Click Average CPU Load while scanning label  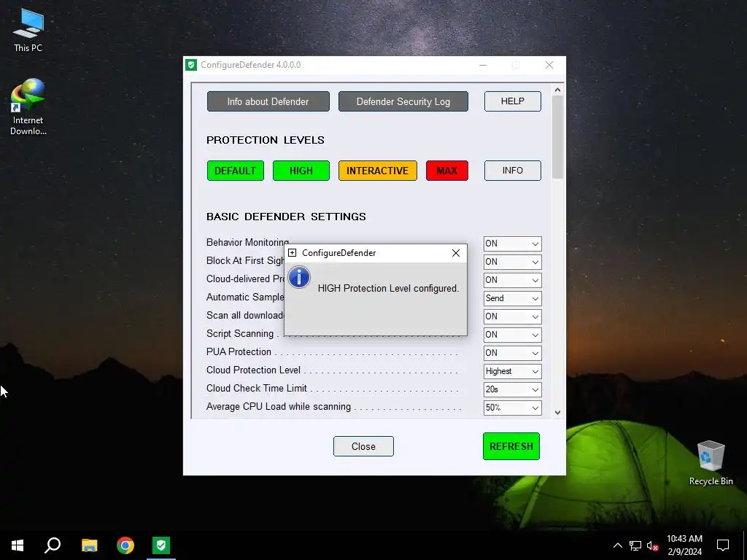click(279, 407)
